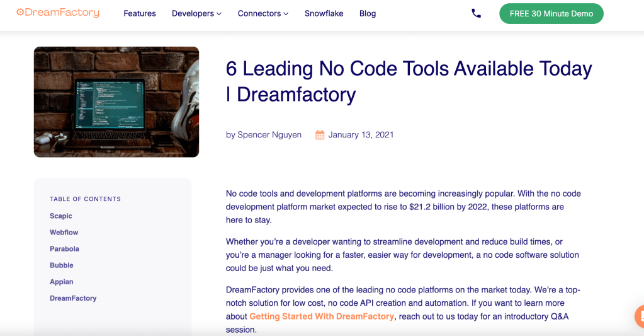The image size is (644, 336).
Task: Jump to Webflow in table of contents
Action: point(64,233)
